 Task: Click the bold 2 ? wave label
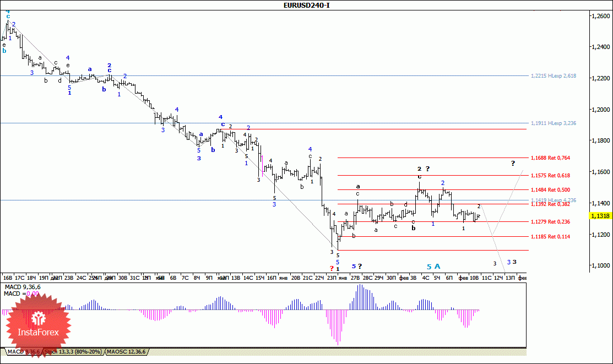coord(424,169)
